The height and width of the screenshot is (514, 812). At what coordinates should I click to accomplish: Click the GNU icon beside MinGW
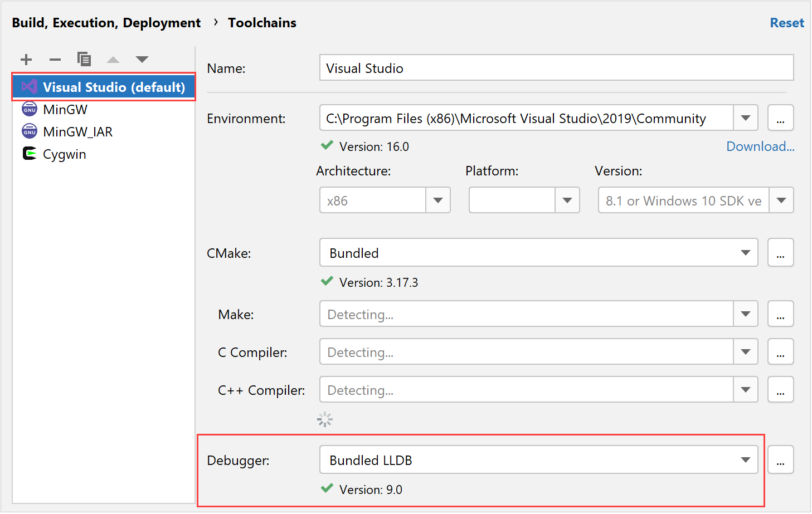30,109
